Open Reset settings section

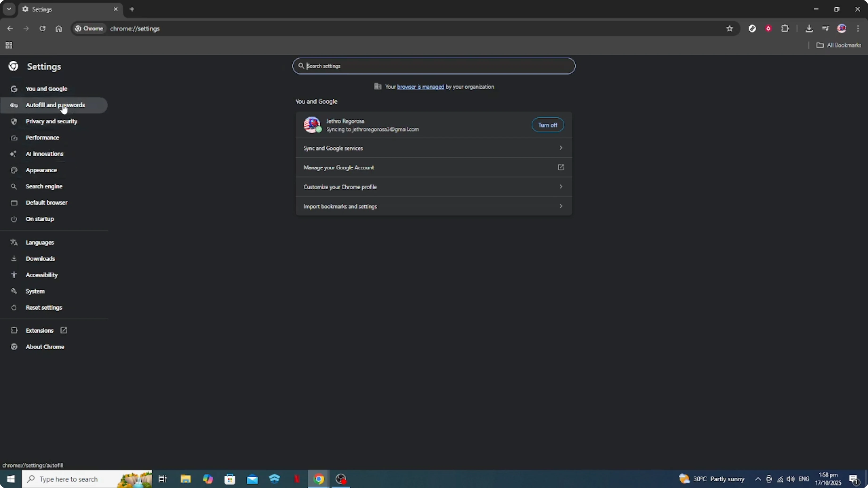pos(54,307)
